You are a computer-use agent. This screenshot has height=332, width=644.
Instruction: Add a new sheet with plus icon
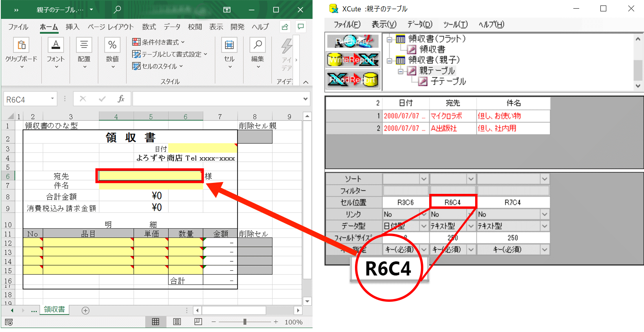coord(86,310)
